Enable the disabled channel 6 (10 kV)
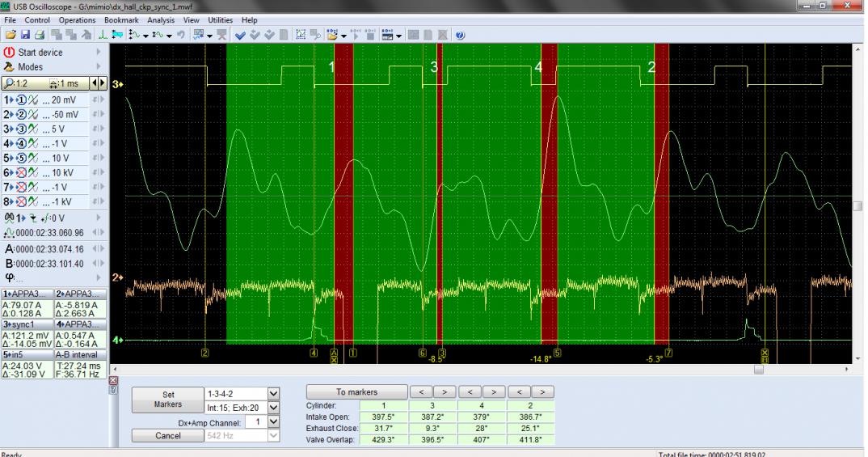 [x=23, y=173]
